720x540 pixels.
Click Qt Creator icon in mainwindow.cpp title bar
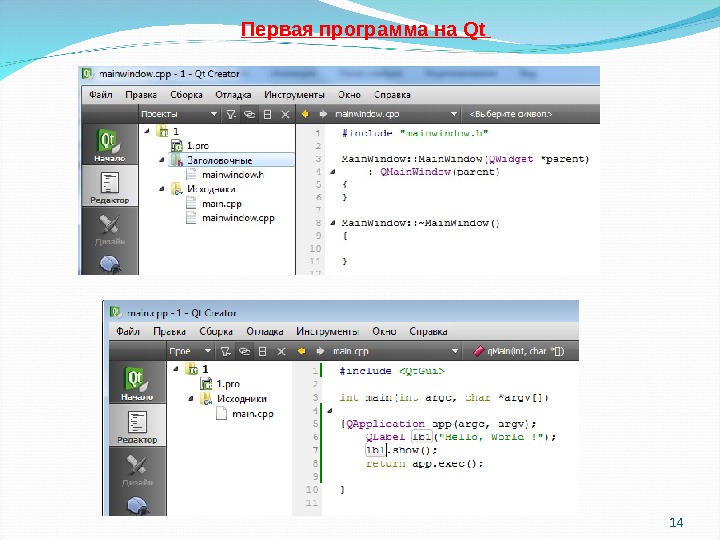click(87, 73)
